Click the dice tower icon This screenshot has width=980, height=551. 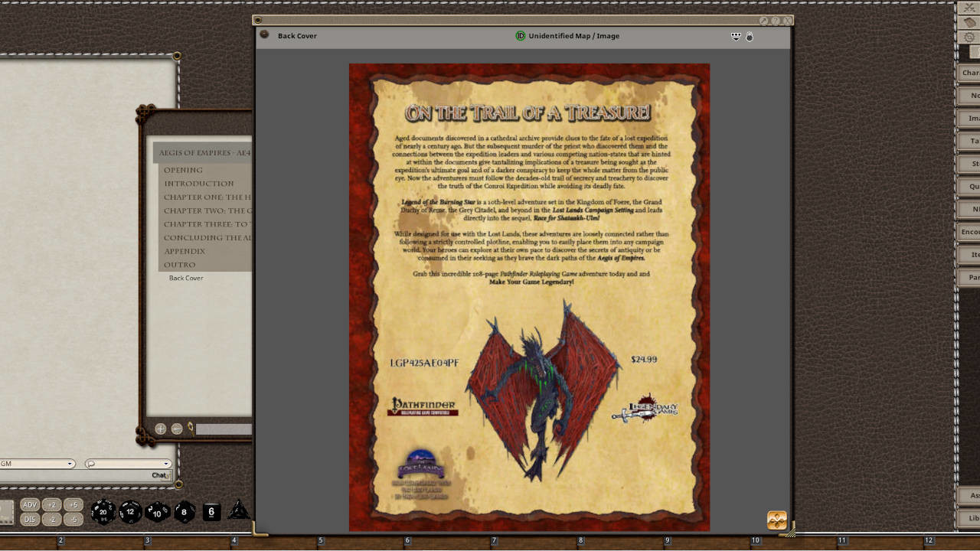tap(240, 511)
